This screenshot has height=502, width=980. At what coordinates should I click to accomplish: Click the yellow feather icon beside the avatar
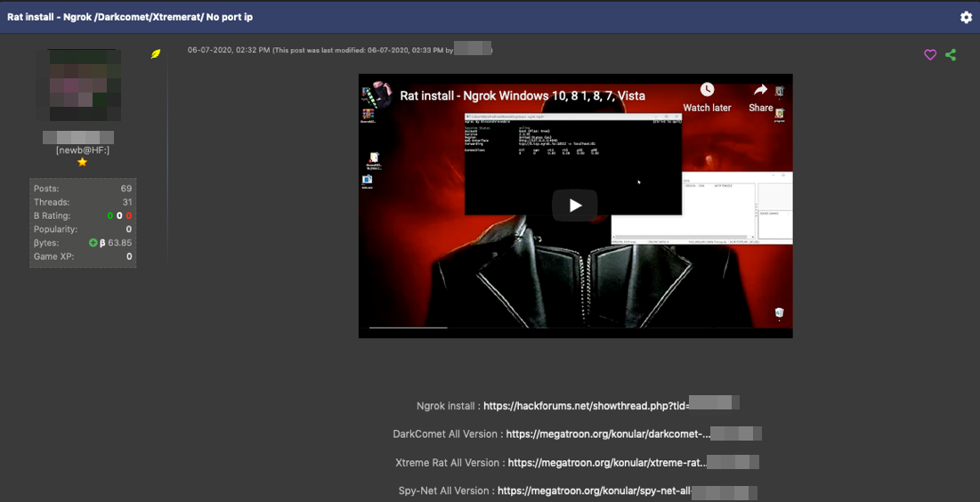[x=156, y=54]
